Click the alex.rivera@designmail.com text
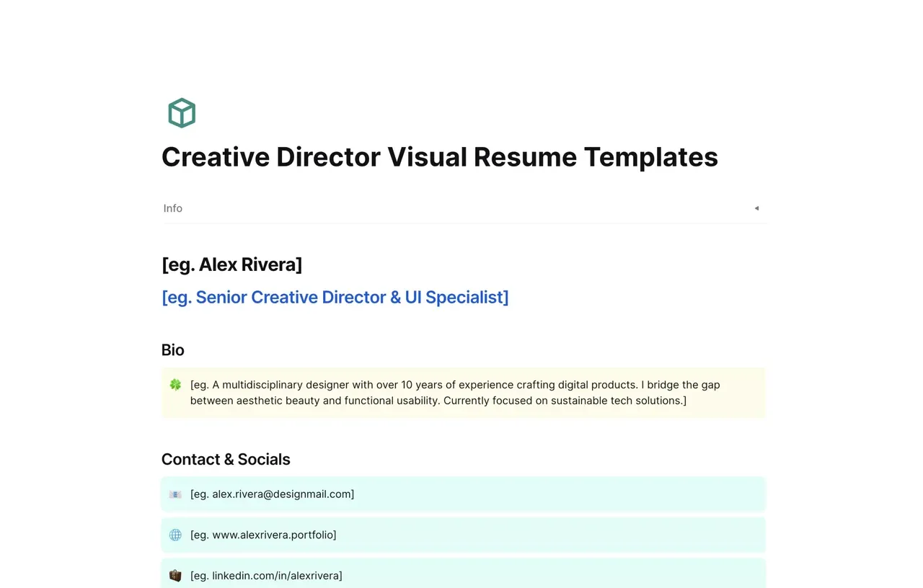923x588 pixels. (x=273, y=494)
